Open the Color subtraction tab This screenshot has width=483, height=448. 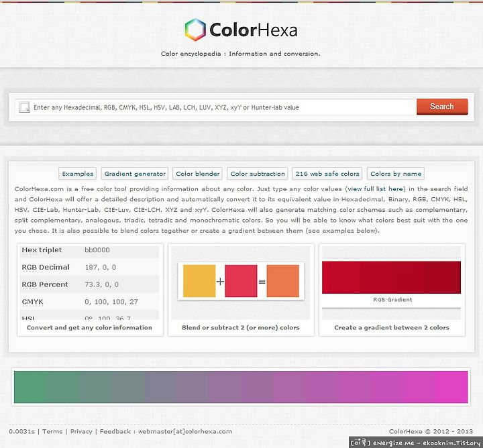(x=258, y=174)
